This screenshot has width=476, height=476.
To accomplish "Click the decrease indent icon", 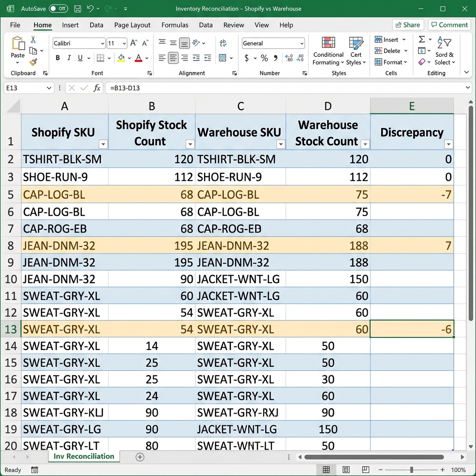I will coord(196,58).
